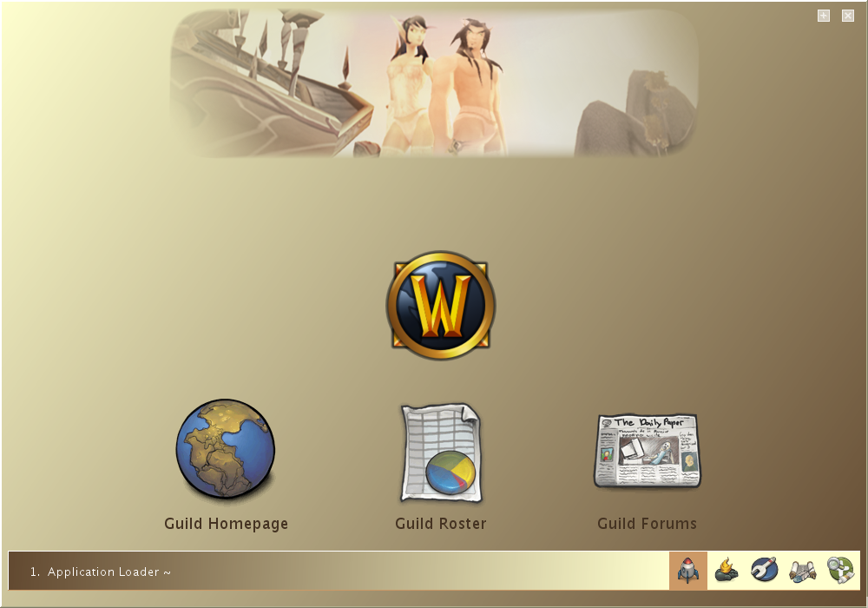Open the Guild Roster spreadsheet icon
Screen dimensions: 868x608
pyautogui.click(x=441, y=453)
